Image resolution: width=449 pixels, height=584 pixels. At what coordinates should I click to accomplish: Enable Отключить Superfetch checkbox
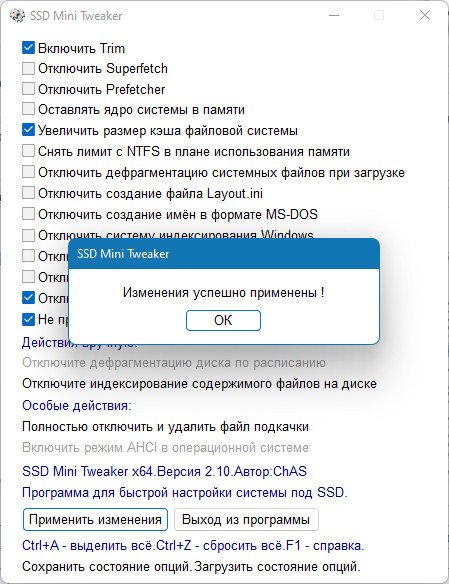pos(28,69)
